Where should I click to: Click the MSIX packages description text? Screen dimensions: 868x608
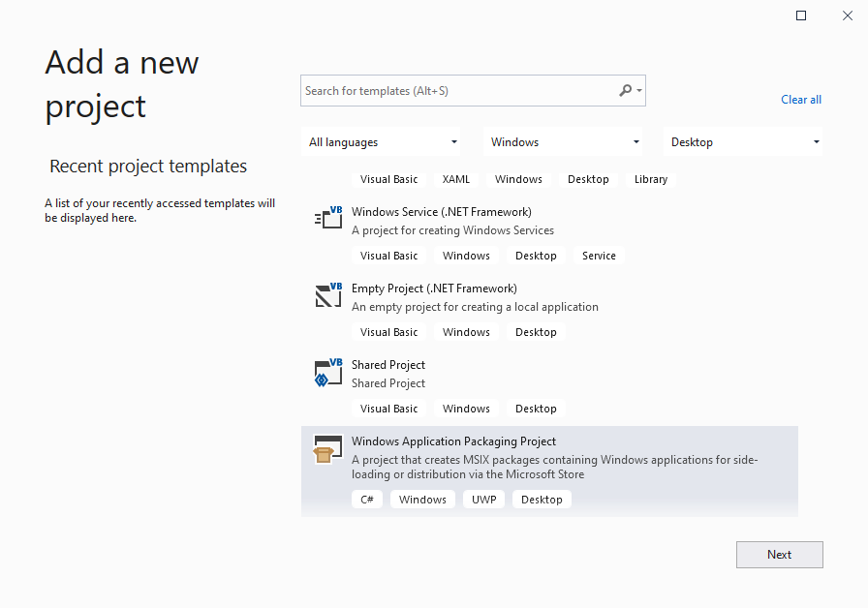click(555, 467)
